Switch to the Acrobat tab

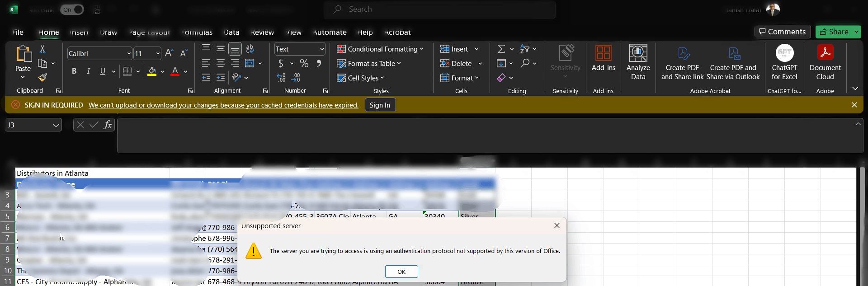tap(397, 32)
